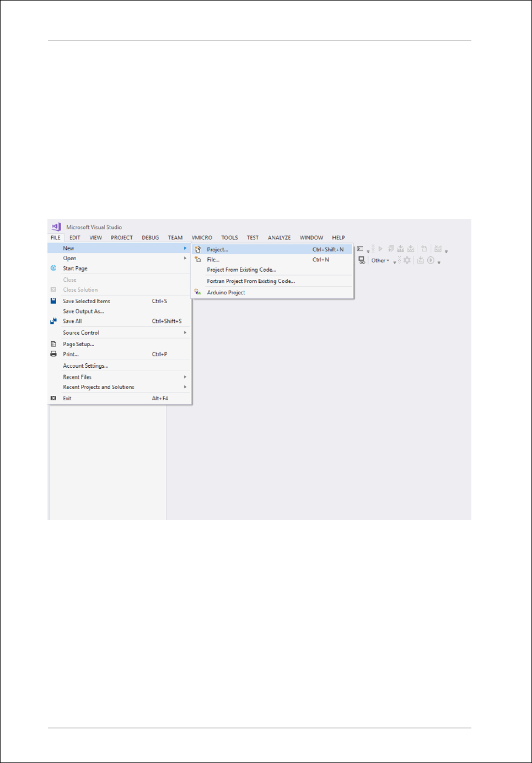Click the new File icon in the submenu

[x=197, y=259]
